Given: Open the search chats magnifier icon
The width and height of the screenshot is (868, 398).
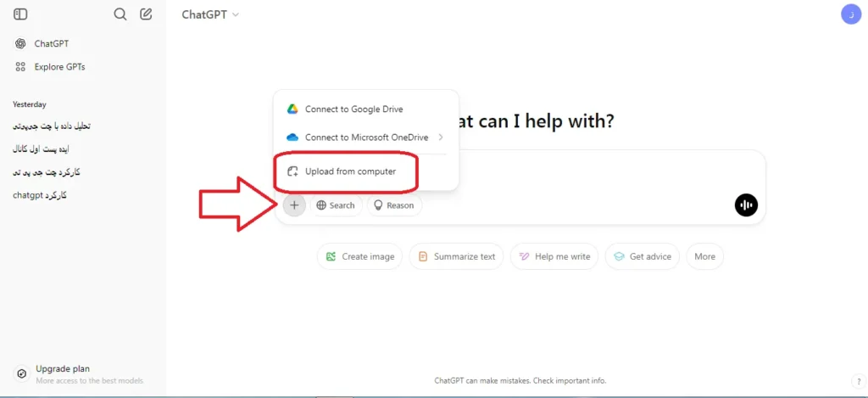Looking at the screenshot, I should click(120, 14).
